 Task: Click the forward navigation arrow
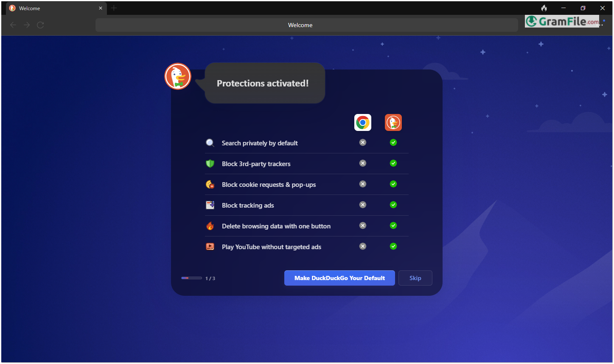coord(27,25)
